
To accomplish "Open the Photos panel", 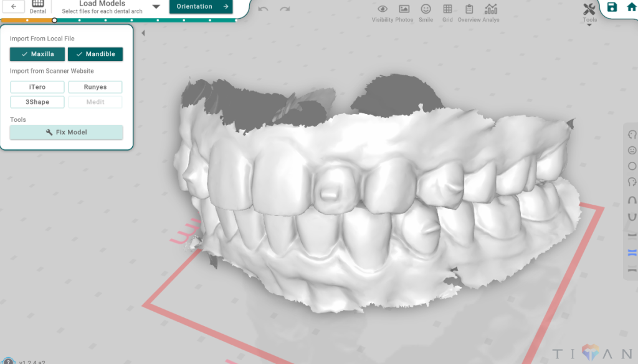I will click(404, 12).
